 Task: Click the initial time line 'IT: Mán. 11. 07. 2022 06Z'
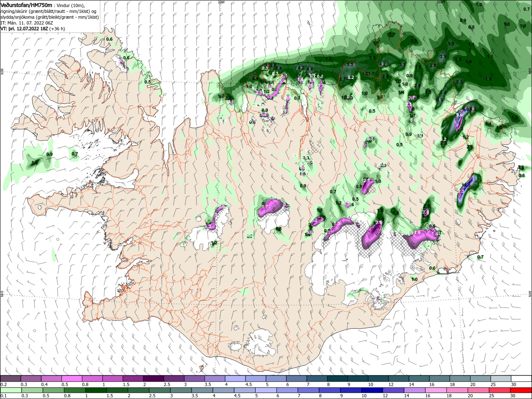(27, 23)
